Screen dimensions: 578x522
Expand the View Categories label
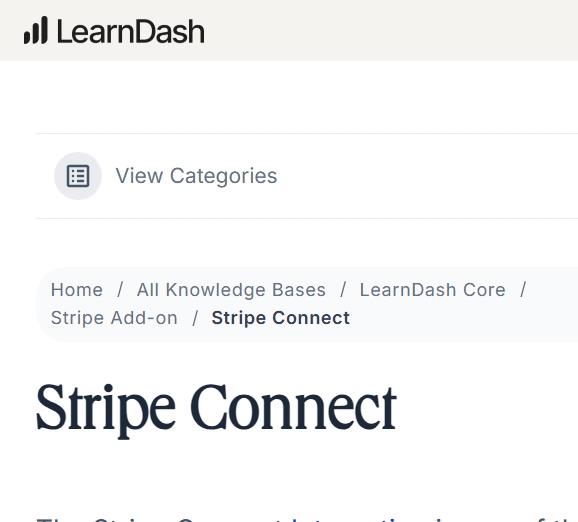[x=196, y=176]
